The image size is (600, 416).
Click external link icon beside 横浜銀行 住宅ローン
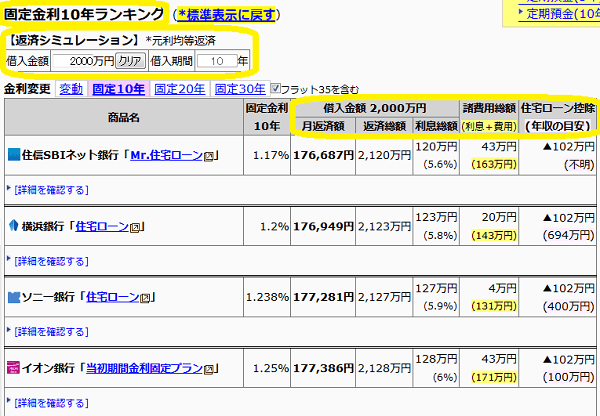pos(135,227)
